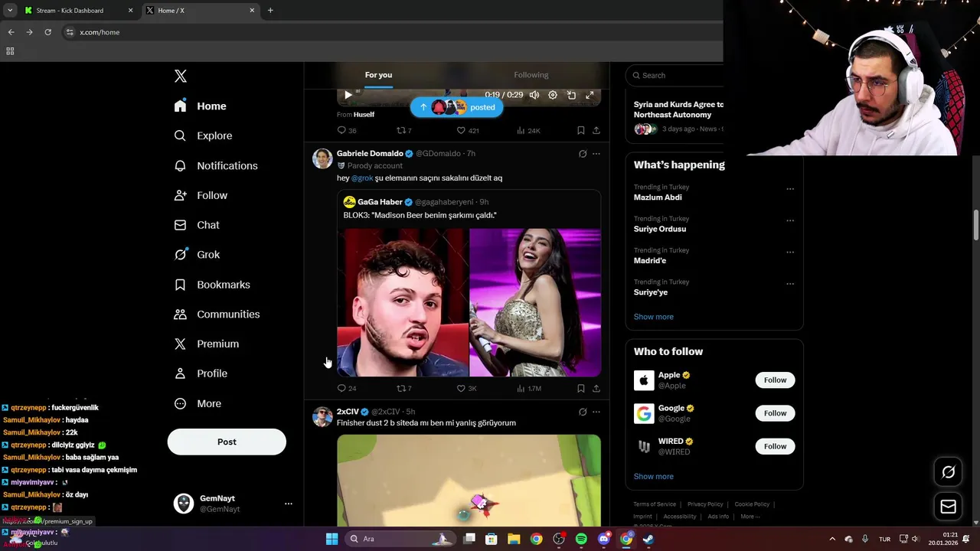
Task: Switch to the Following tab
Action: coord(531,75)
